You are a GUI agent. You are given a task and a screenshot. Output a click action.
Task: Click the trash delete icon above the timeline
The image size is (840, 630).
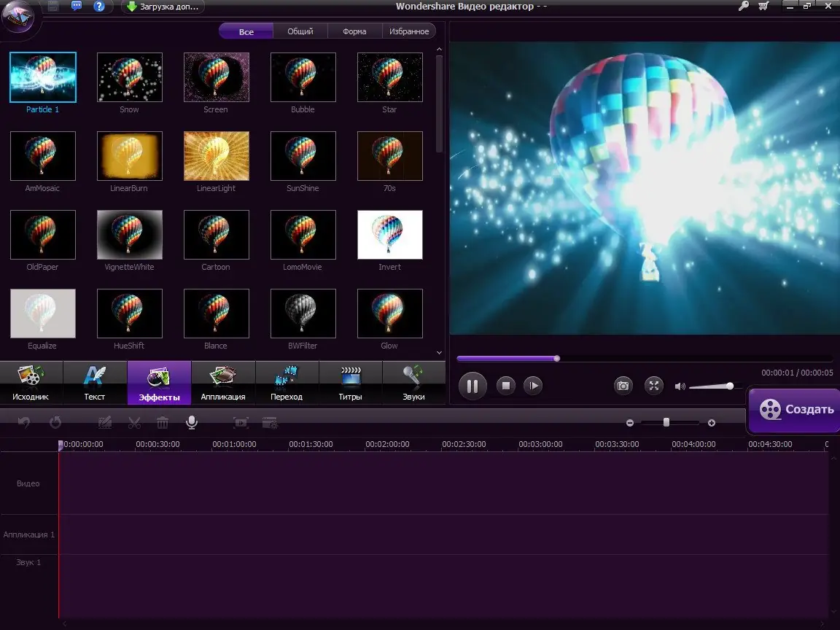(161, 422)
